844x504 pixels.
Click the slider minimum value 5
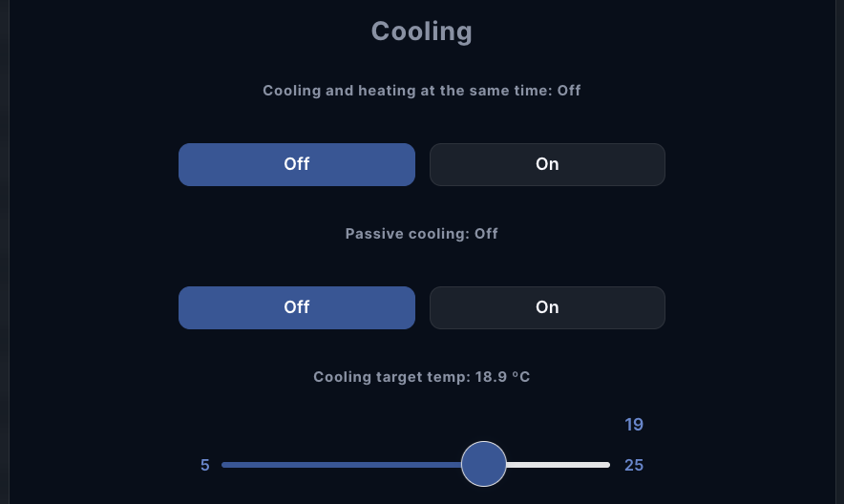[204, 466]
